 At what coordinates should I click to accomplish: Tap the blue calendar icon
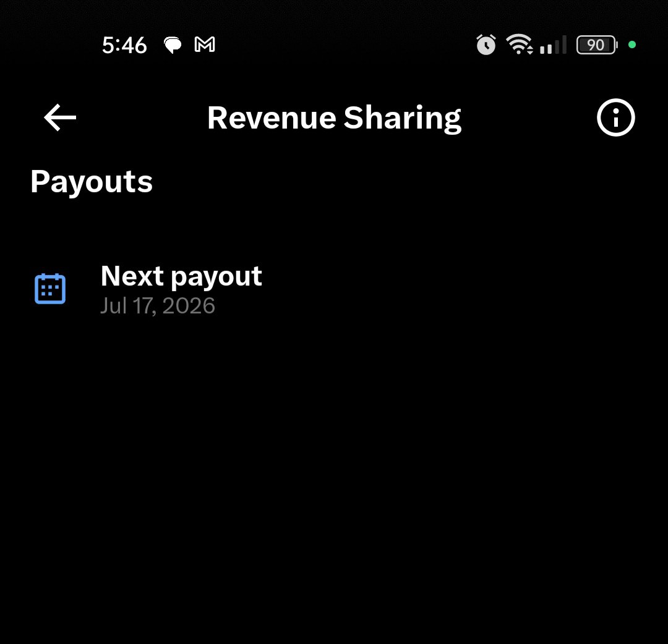point(50,289)
